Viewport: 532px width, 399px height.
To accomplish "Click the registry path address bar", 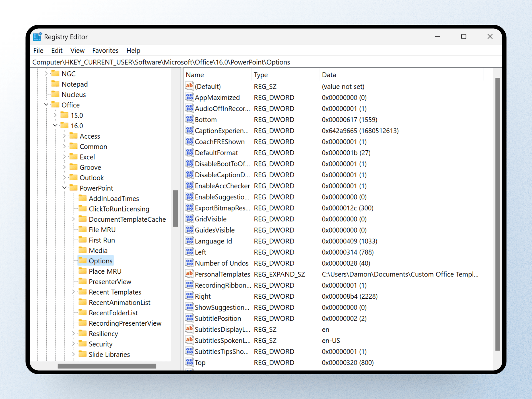I will coord(266,62).
